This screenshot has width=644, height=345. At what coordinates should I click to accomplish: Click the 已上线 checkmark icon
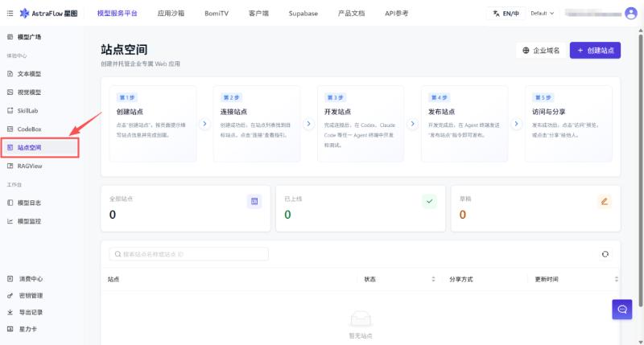coord(429,201)
